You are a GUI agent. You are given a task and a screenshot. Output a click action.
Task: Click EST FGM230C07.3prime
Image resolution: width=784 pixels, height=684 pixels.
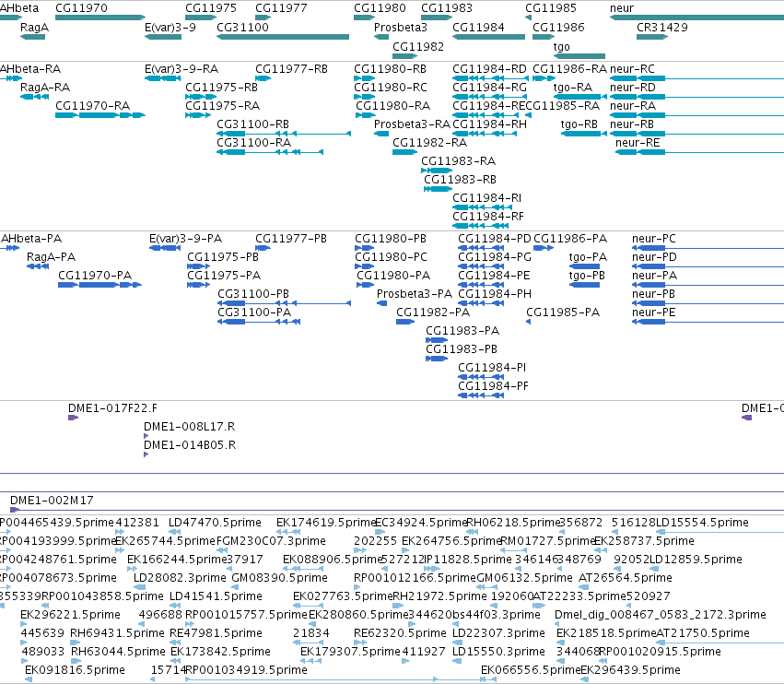222,550
